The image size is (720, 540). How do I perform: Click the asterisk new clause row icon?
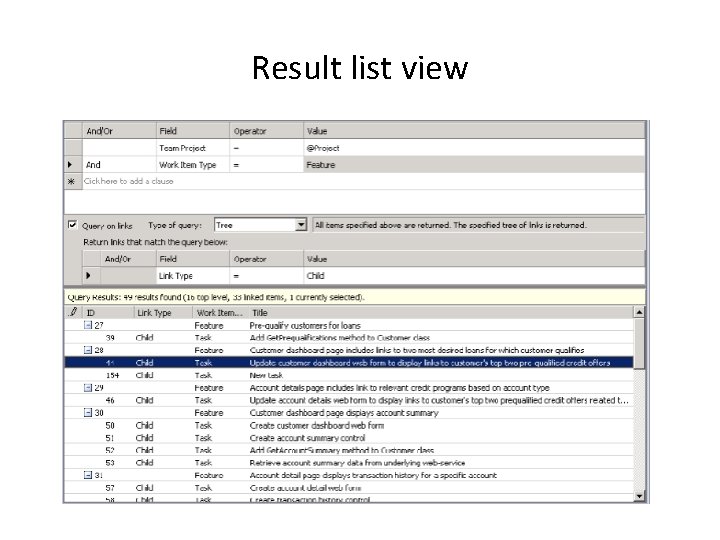pos(72,181)
